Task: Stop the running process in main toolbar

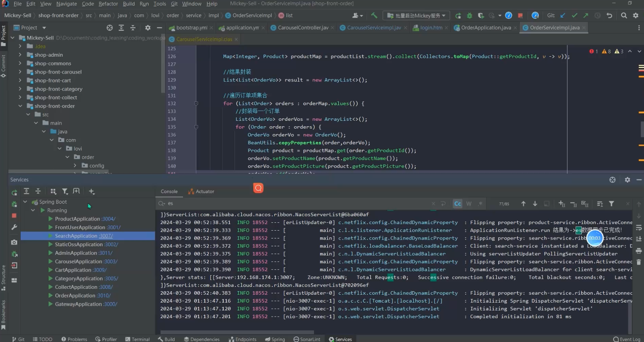Action: click(520, 16)
